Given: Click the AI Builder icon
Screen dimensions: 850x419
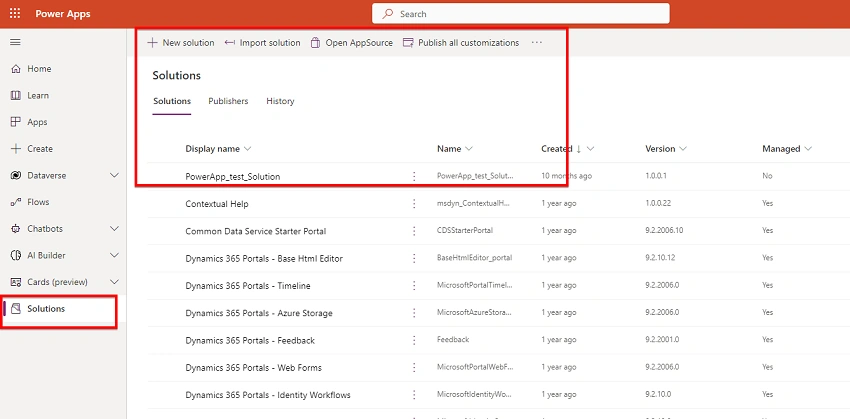Looking at the screenshot, I should pyautogui.click(x=16, y=255).
